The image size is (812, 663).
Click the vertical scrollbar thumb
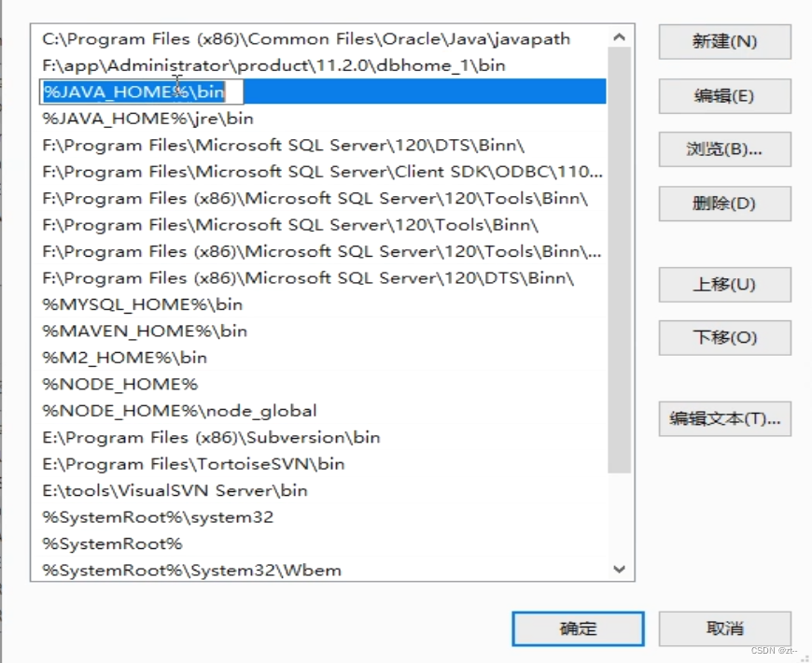619,260
